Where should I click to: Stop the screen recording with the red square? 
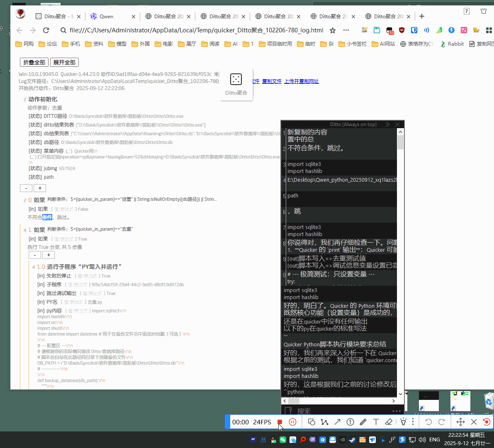(x=280, y=422)
